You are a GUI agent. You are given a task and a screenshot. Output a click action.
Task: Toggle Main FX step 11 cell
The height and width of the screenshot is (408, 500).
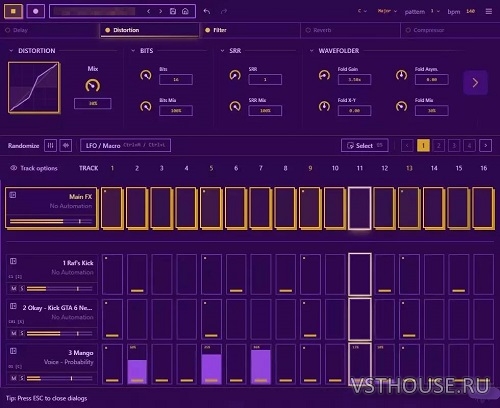360,208
